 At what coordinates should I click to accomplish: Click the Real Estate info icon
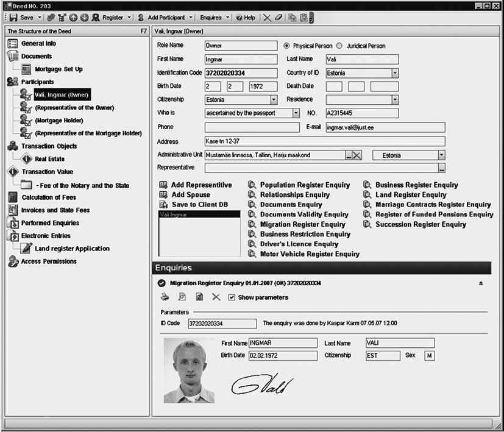pos(26,159)
